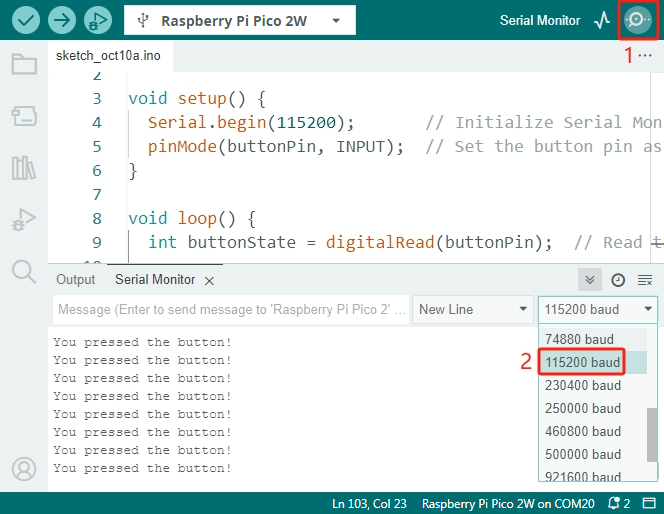
Task: Open Library Manager books icon
Action: [x=24, y=168]
